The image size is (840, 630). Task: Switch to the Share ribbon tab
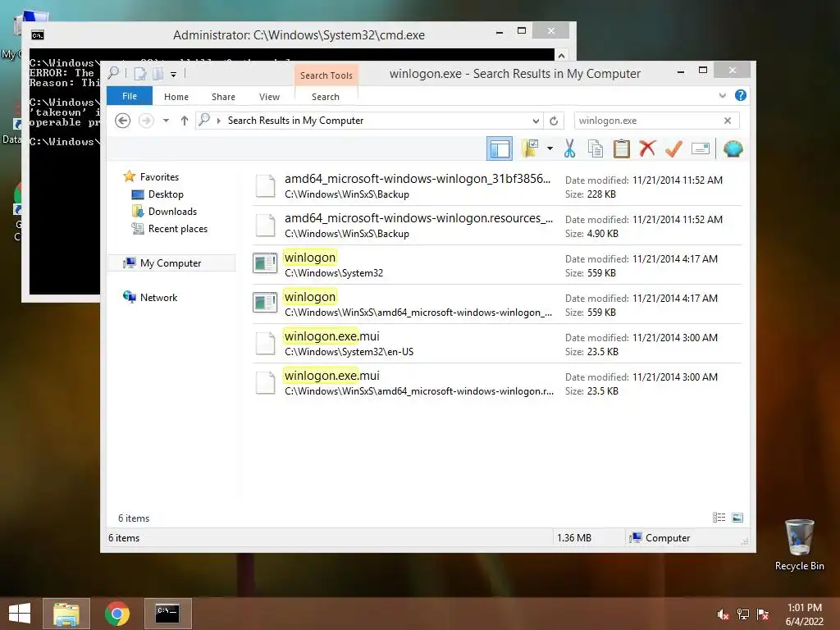223,97
